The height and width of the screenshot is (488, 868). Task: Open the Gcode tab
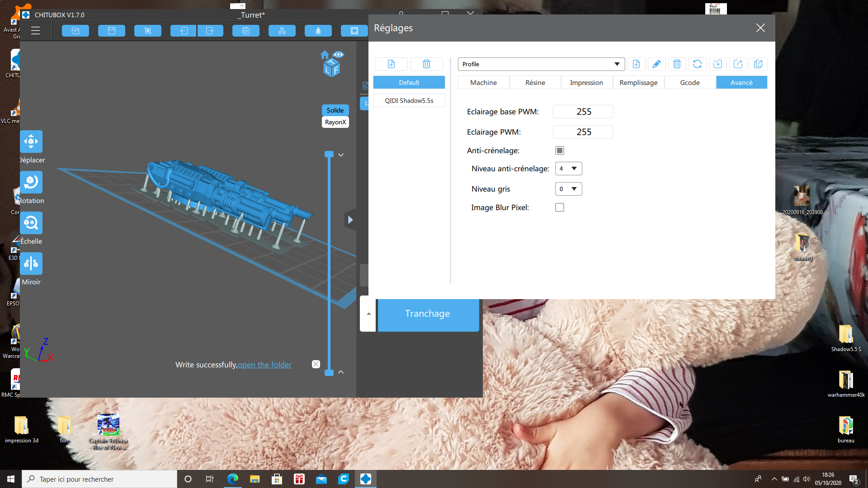click(x=690, y=83)
